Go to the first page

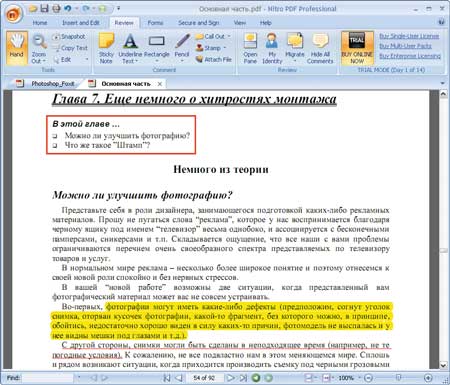coord(167,378)
